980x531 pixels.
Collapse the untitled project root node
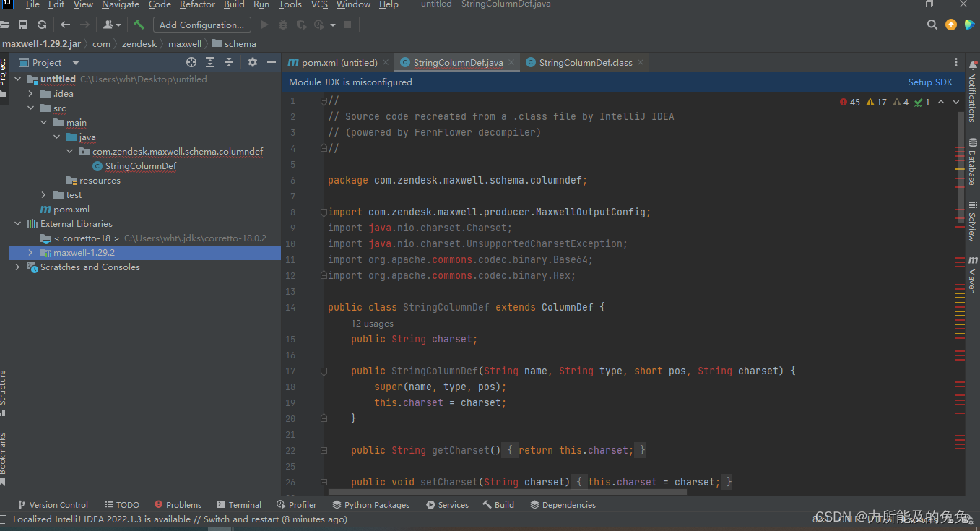[17, 79]
